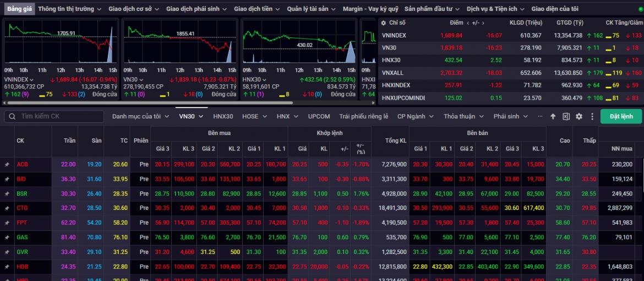
Task: Expand the Danh mục của tôi watchlist dropdown
Action: tap(140, 116)
